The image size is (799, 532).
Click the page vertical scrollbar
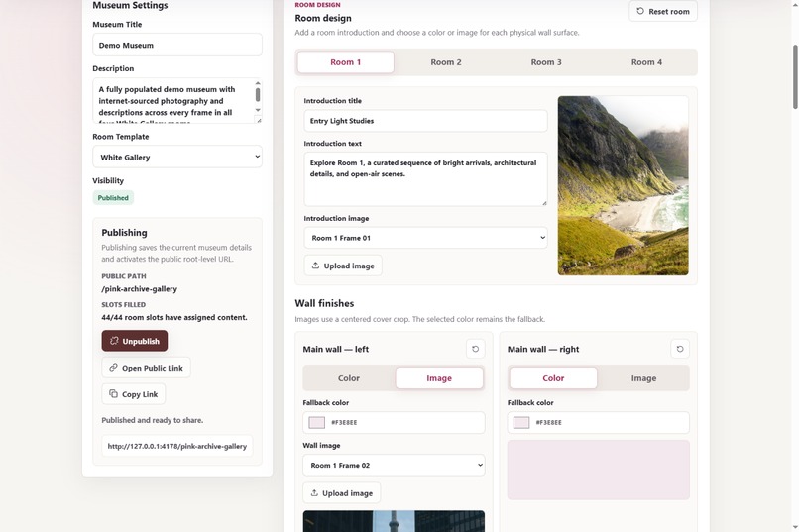(795, 77)
